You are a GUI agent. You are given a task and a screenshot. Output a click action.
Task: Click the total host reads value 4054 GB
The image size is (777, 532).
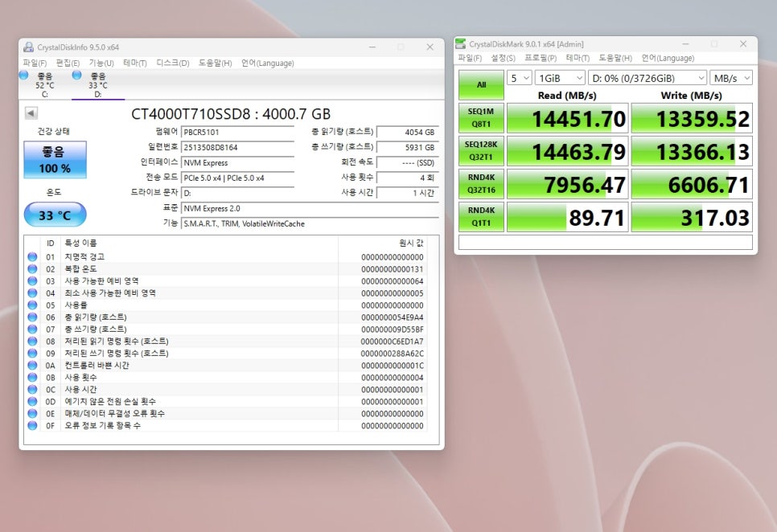[408, 132]
